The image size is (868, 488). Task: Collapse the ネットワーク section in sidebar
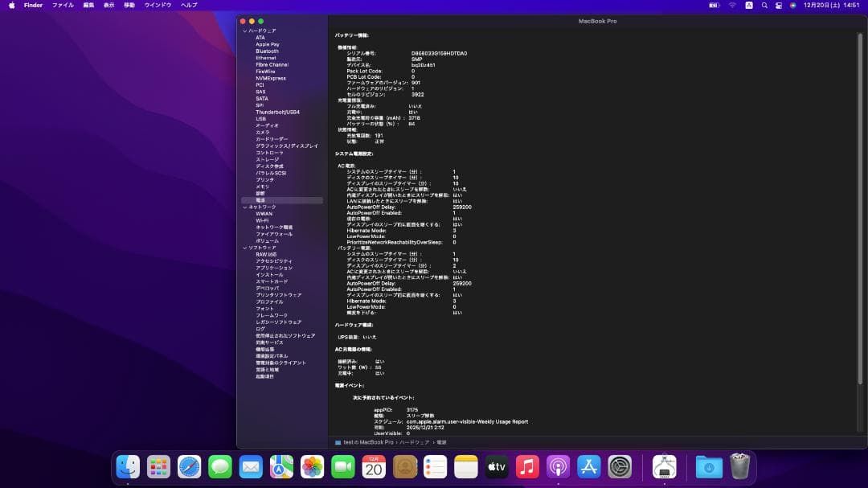pos(244,206)
